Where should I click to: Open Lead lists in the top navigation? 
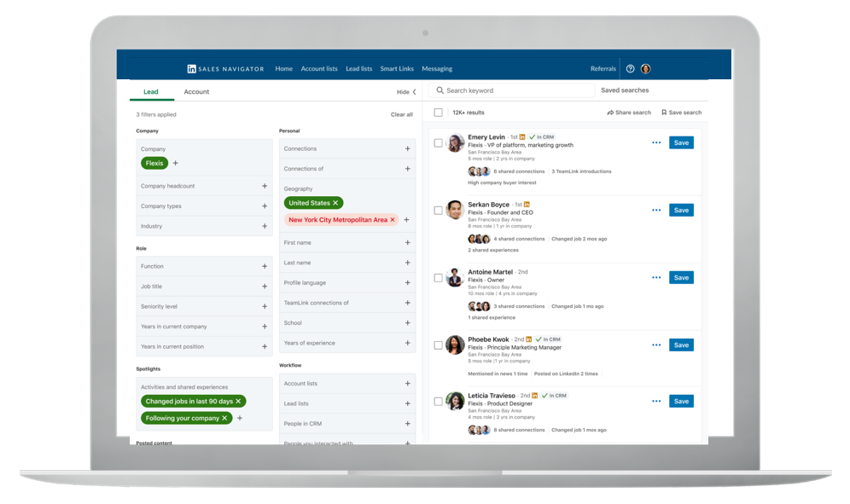tap(358, 69)
